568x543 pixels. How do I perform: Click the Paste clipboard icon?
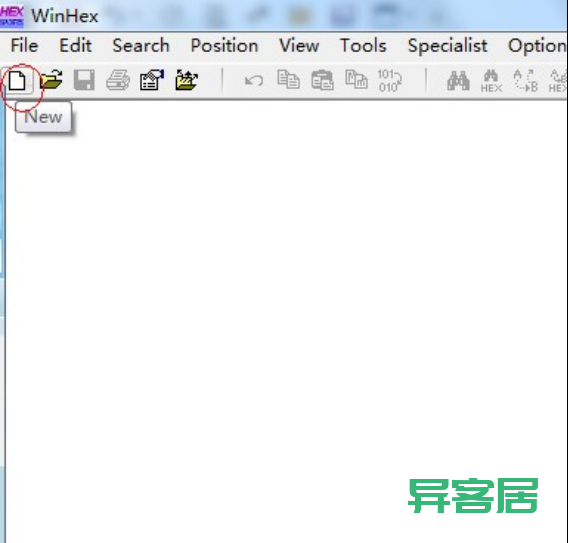(x=322, y=80)
